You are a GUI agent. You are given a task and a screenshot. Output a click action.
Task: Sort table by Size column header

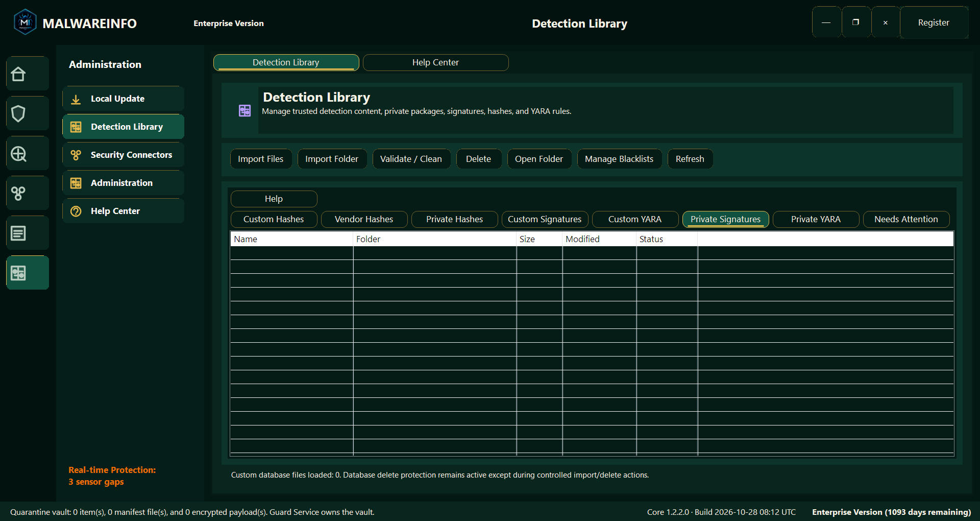click(x=540, y=239)
